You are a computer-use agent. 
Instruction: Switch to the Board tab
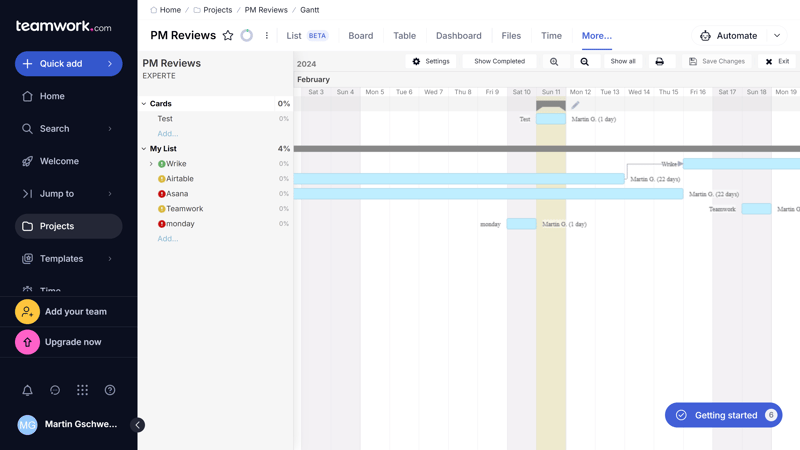[x=361, y=36]
